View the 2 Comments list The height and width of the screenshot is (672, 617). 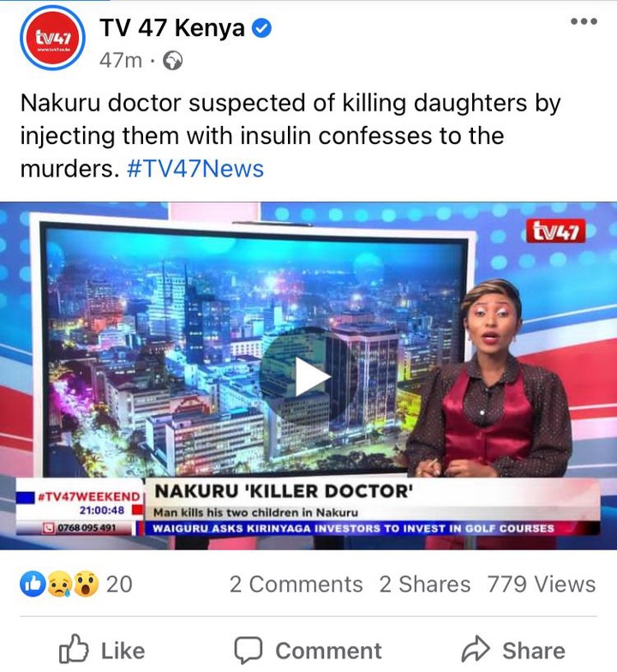(297, 585)
